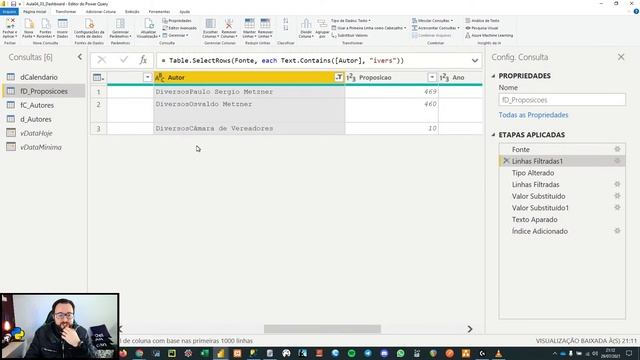Image resolution: width=640 pixels, height=360 pixels.
Task: Click the Remover Colunas icon
Action: [229, 24]
